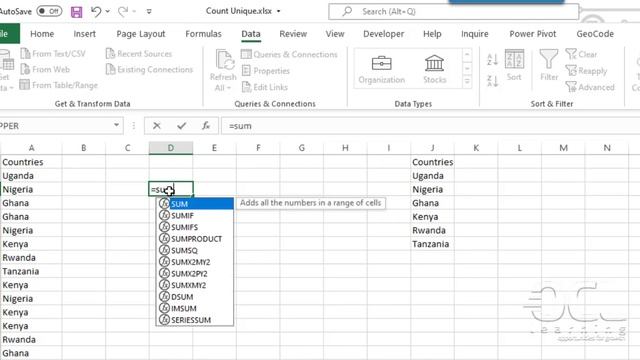Click the Search (Alt+Q) box
640x360 pixels.
click(453, 11)
